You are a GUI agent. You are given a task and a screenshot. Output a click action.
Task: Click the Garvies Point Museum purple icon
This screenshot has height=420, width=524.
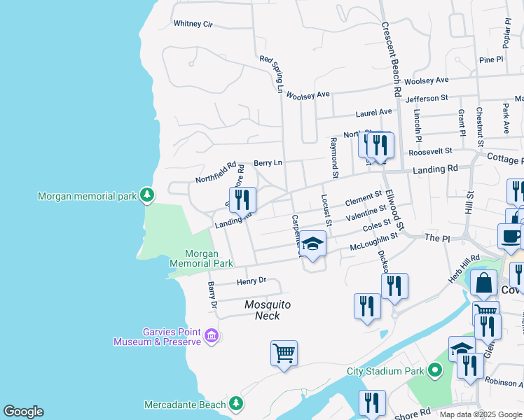click(211, 337)
